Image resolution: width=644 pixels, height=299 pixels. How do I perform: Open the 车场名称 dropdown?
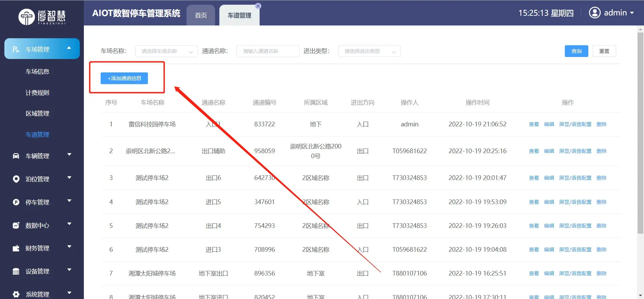[x=166, y=51]
